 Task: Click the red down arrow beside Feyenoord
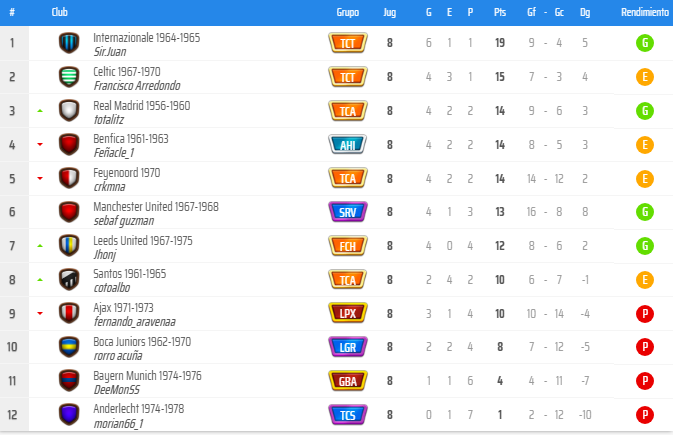[40, 178]
